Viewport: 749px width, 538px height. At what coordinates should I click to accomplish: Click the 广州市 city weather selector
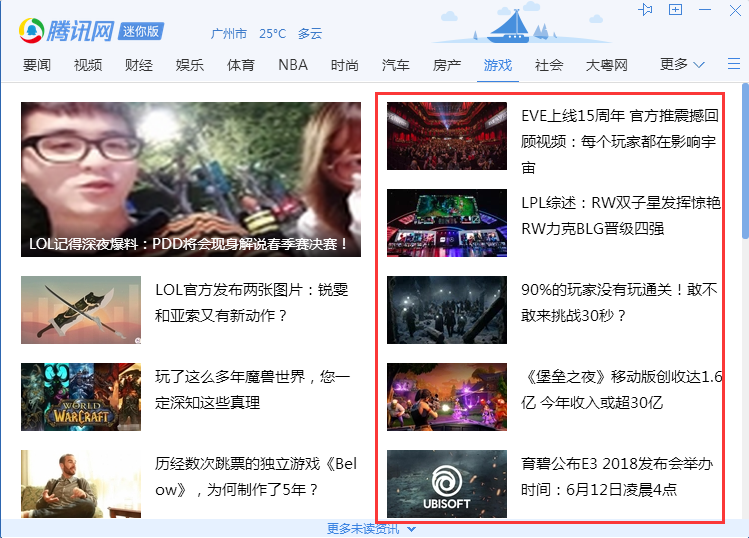pyautogui.click(x=229, y=33)
